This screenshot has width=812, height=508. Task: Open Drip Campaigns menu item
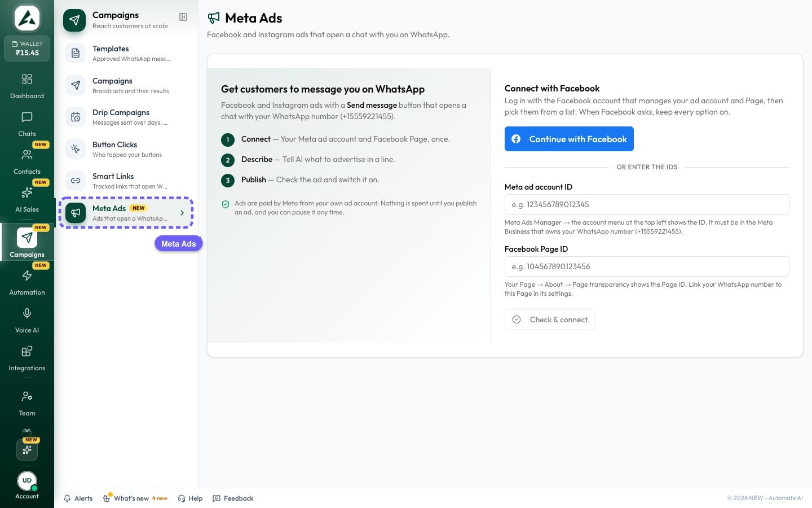point(129,117)
